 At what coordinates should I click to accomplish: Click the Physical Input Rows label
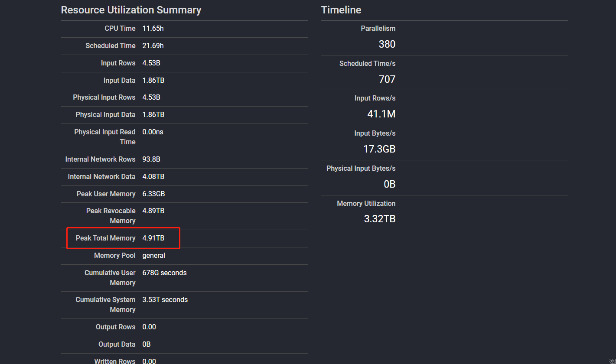104,97
